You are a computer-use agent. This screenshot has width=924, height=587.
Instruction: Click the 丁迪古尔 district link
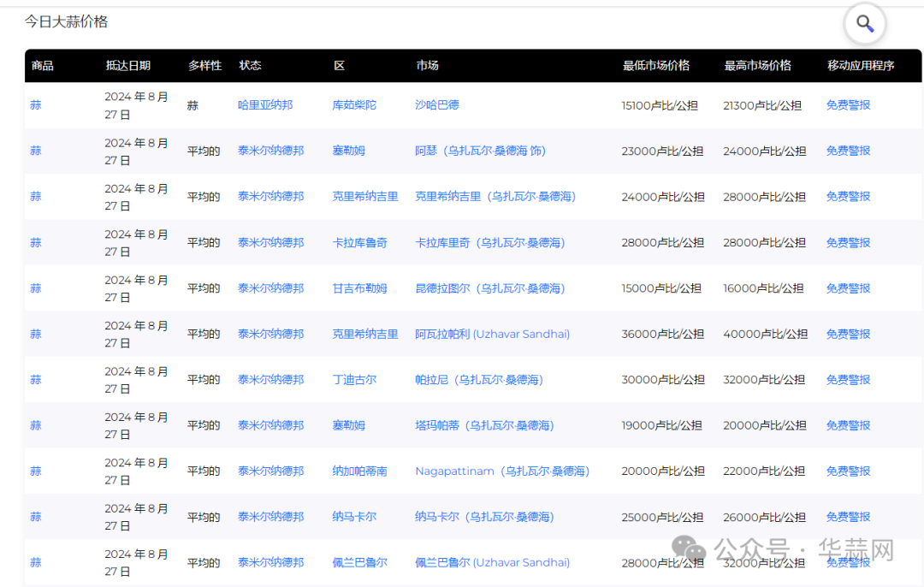(x=354, y=380)
